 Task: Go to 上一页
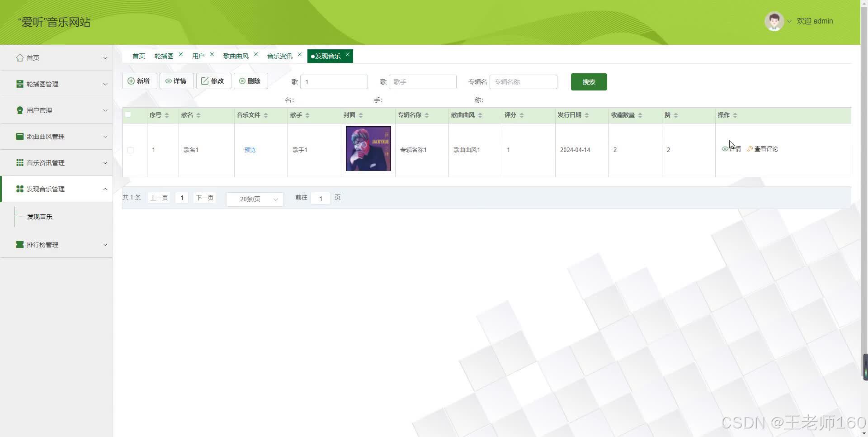pyautogui.click(x=159, y=198)
